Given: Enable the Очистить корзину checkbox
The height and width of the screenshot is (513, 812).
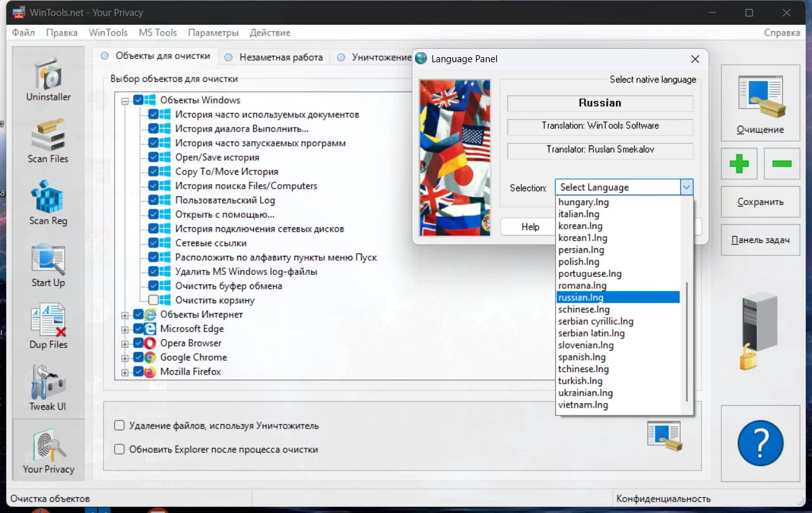Looking at the screenshot, I should coord(154,300).
